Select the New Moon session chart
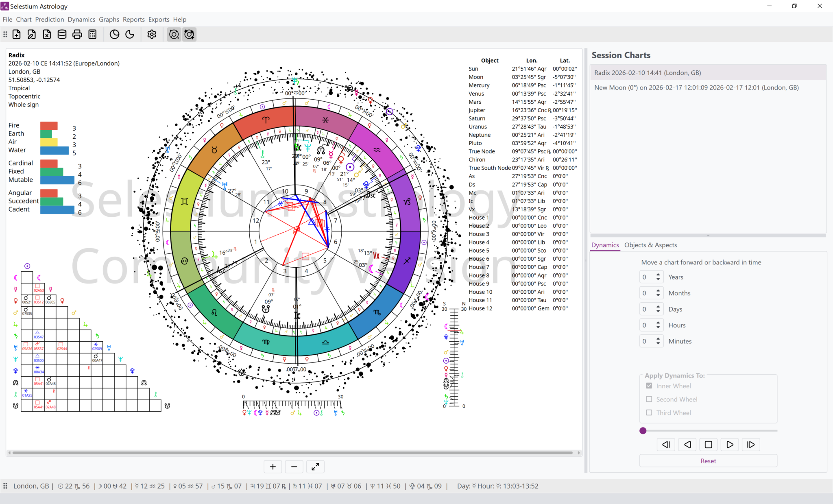833x504 pixels. [696, 87]
